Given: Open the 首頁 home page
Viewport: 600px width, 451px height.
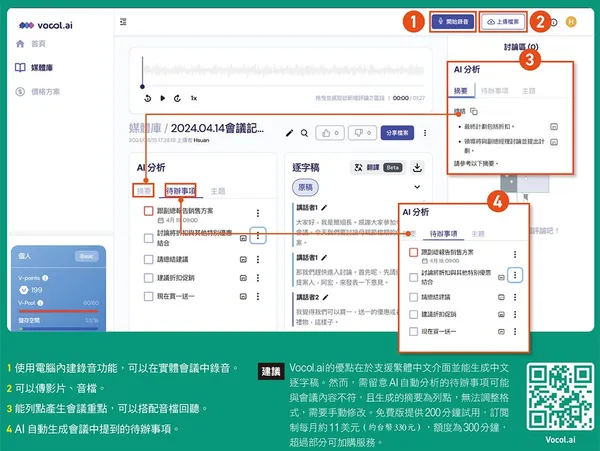Looking at the screenshot, I should (31, 44).
